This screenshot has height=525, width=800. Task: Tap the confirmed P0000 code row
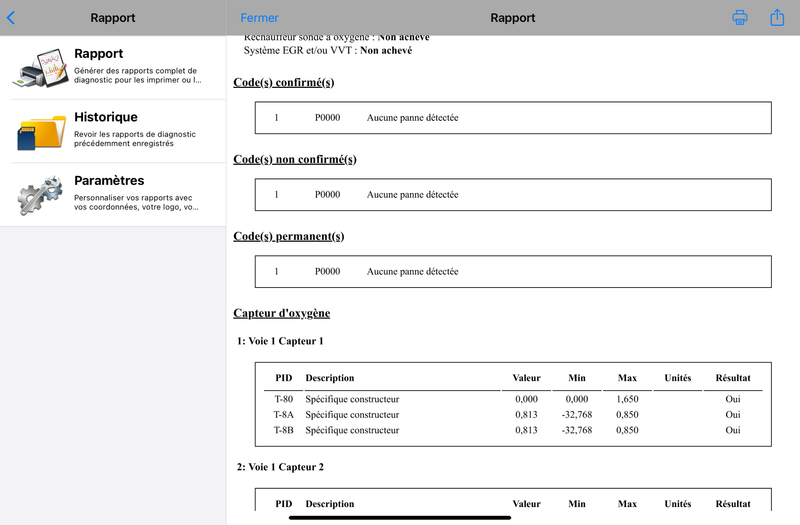point(513,118)
